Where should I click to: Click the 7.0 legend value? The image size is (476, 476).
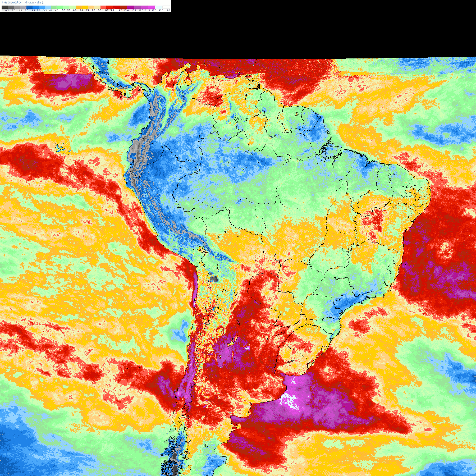tap(88, 10)
